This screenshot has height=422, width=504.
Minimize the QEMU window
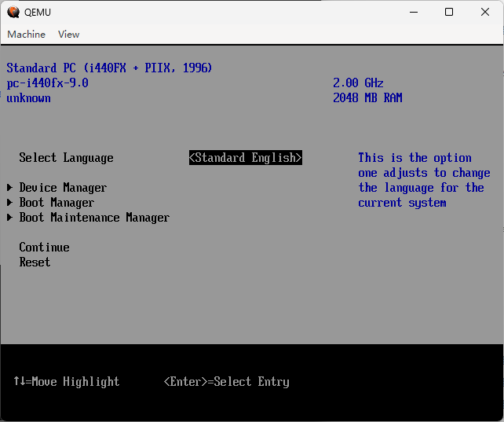click(414, 13)
